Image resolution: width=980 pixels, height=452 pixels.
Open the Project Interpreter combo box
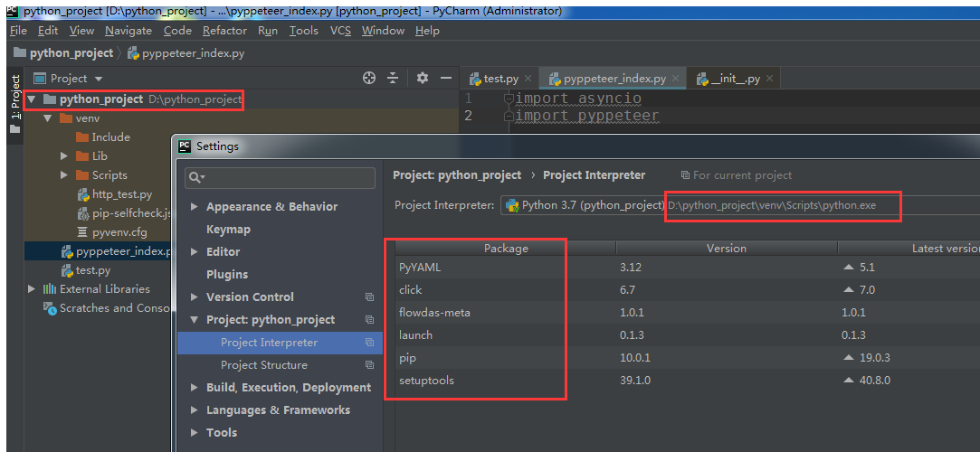(x=740, y=205)
